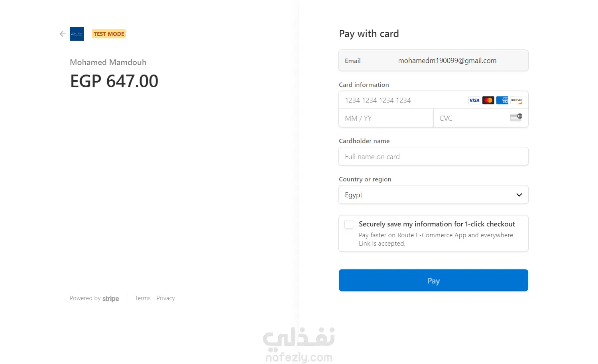Click the Visa card brand icon
The height and width of the screenshot is (364, 598).
(474, 100)
